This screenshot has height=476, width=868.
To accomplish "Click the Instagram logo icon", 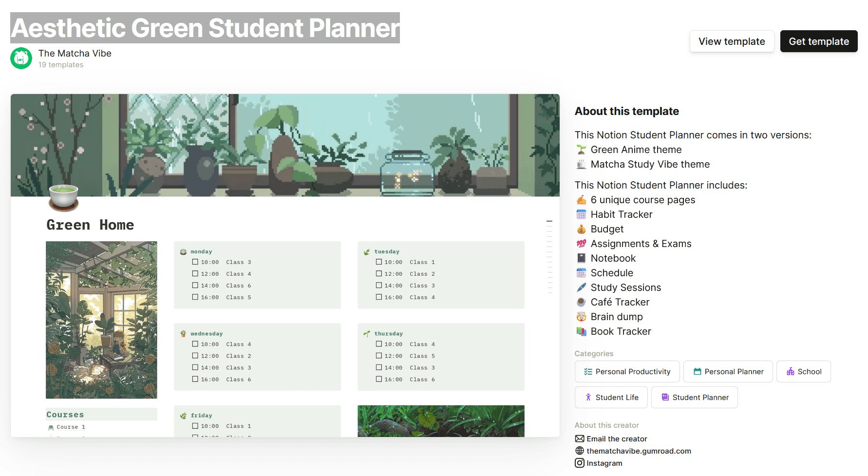I will click(580, 463).
